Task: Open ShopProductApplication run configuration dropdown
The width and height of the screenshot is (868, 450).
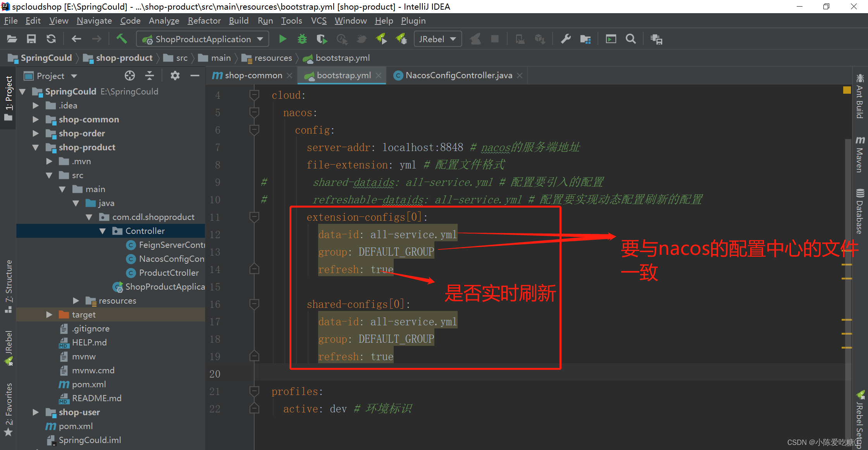Action: (203, 39)
